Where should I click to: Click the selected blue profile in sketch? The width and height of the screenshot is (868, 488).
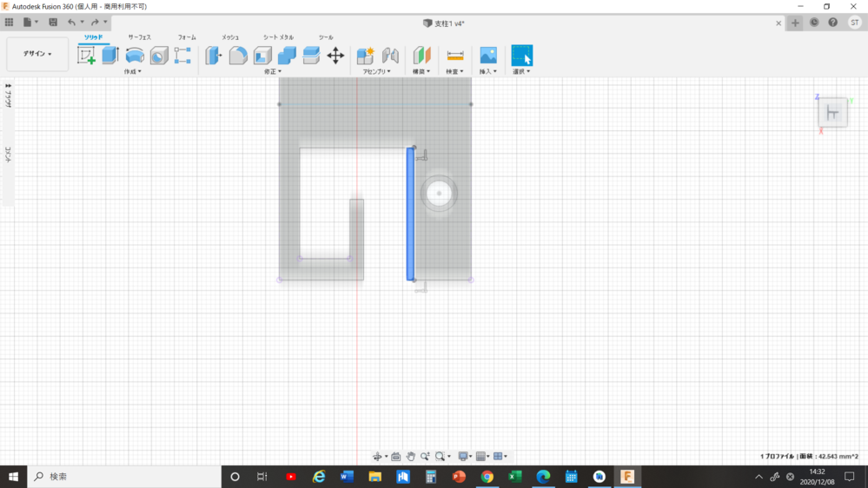(410, 214)
